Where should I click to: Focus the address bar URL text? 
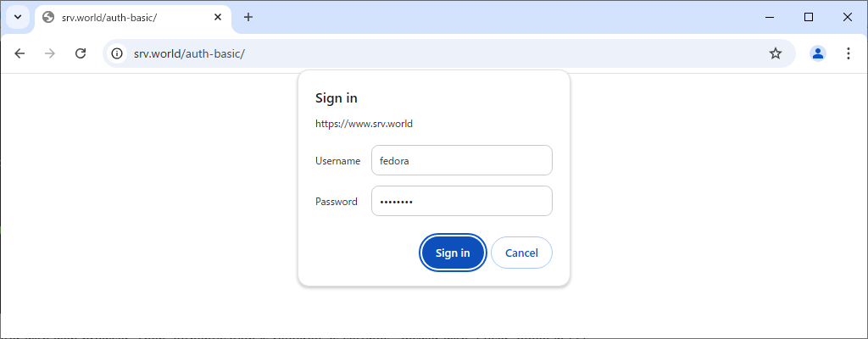tap(189, 53)
